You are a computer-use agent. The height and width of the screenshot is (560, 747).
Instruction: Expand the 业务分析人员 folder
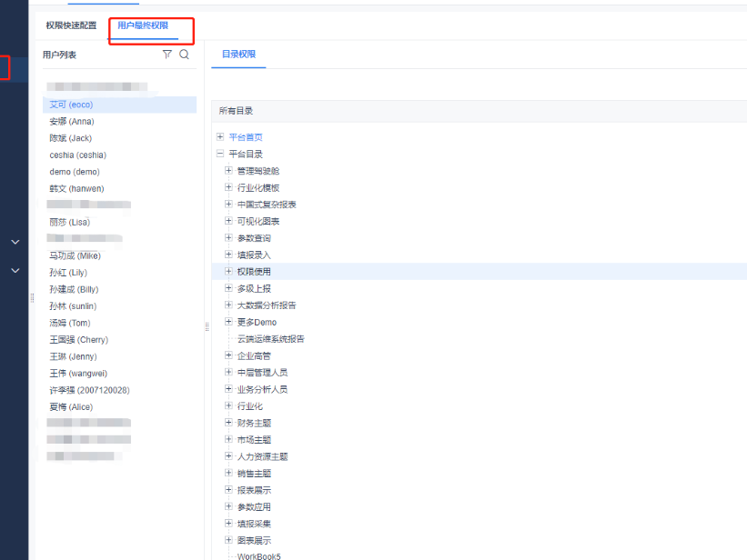[228, 388]
